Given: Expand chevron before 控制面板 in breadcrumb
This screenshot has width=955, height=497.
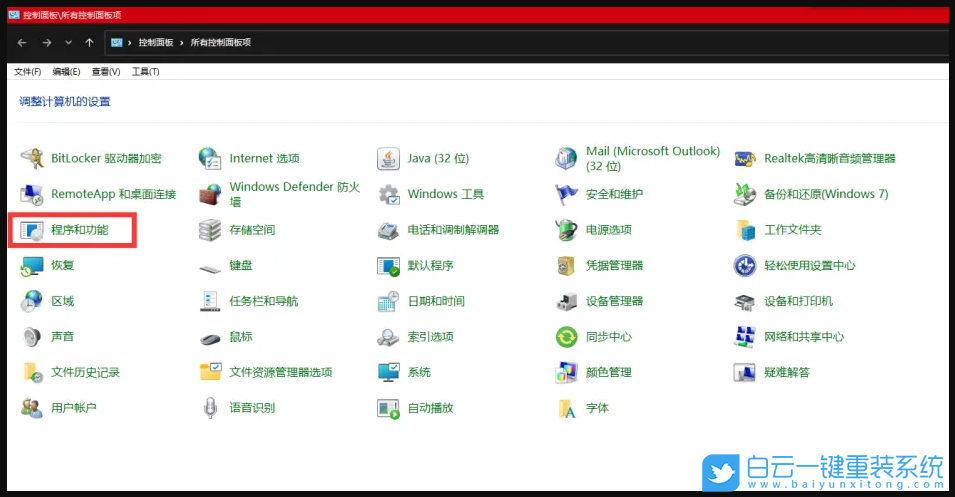Looking at the screenshot, I should tap(130, 43).
